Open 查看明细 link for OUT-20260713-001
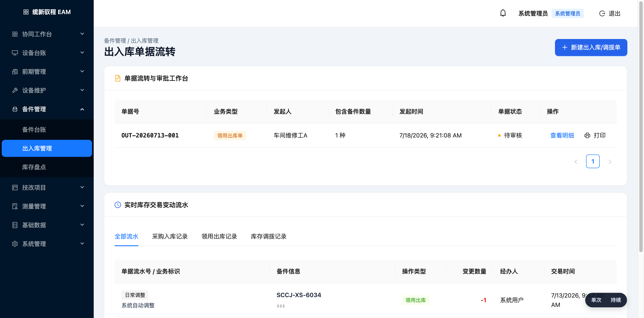This screenshot has width=644, height=318. 562,135
